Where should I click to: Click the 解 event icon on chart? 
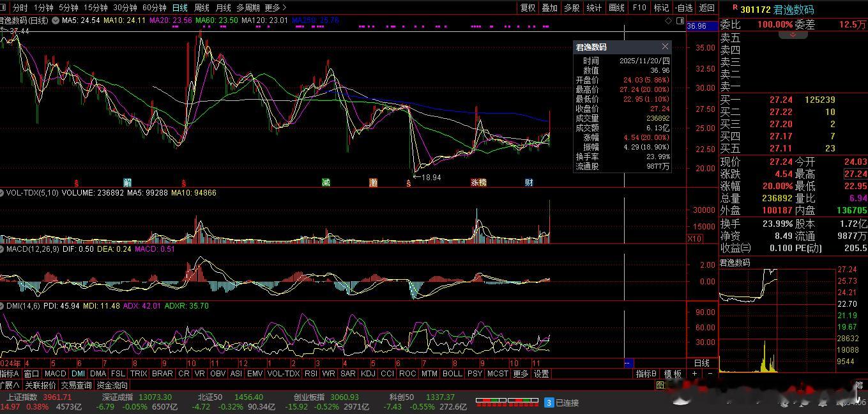coord(127,183)
